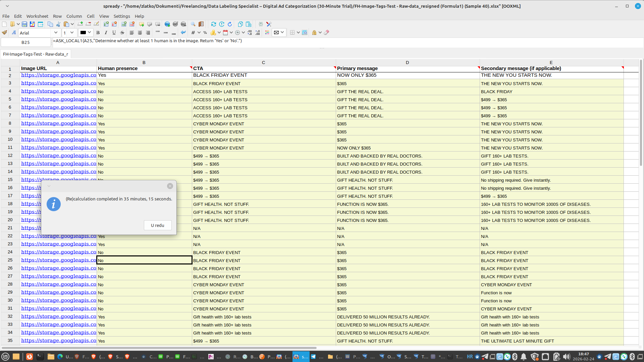Toggle bold formatting on selected cell

pos(98,33)
